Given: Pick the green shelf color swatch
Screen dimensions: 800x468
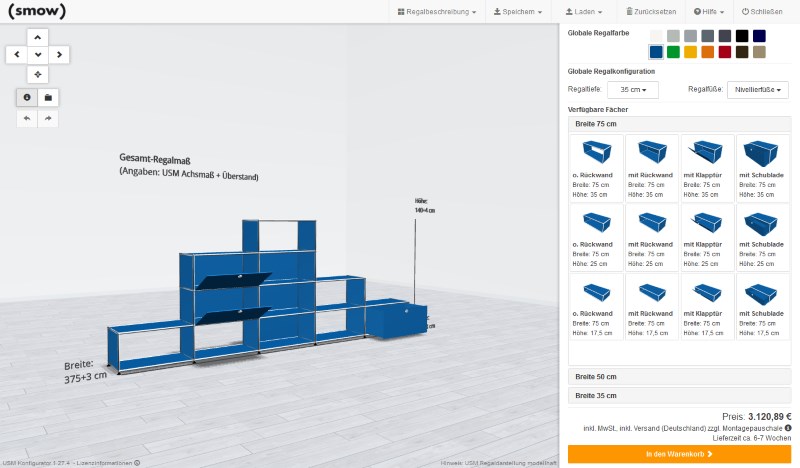Looking at the screenshot, I should coord(673,52).
